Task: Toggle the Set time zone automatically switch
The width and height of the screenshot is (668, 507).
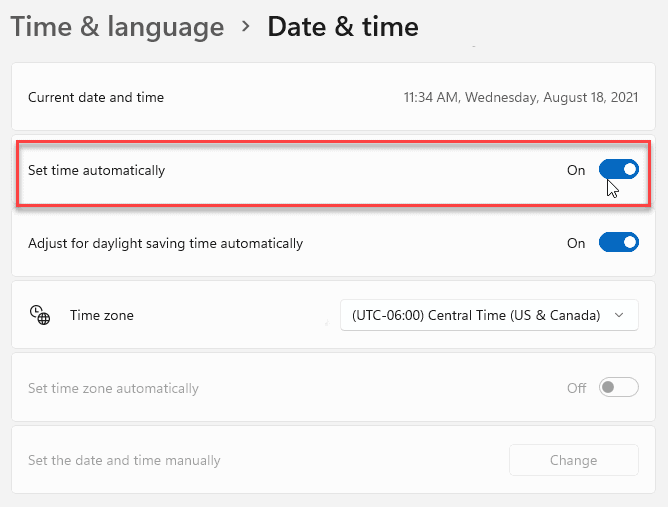Action: (x=618, y=388)
